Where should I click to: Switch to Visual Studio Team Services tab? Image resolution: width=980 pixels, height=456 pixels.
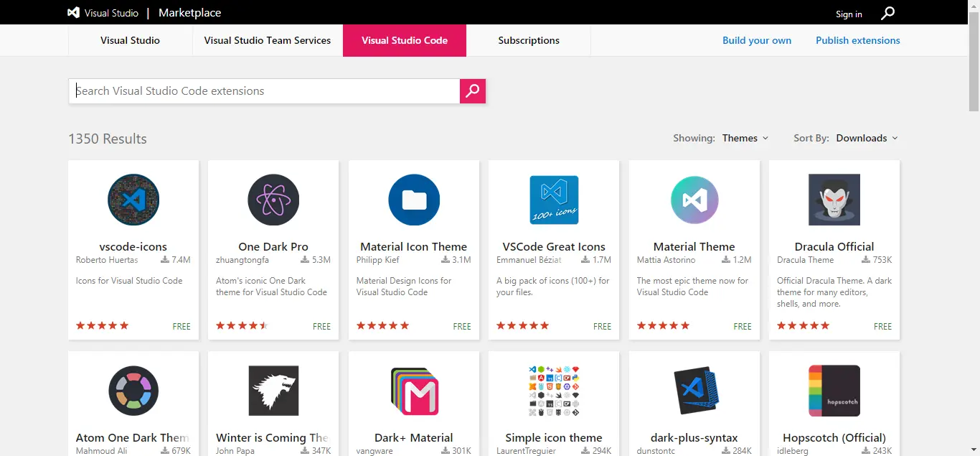[x=268, y=40]
